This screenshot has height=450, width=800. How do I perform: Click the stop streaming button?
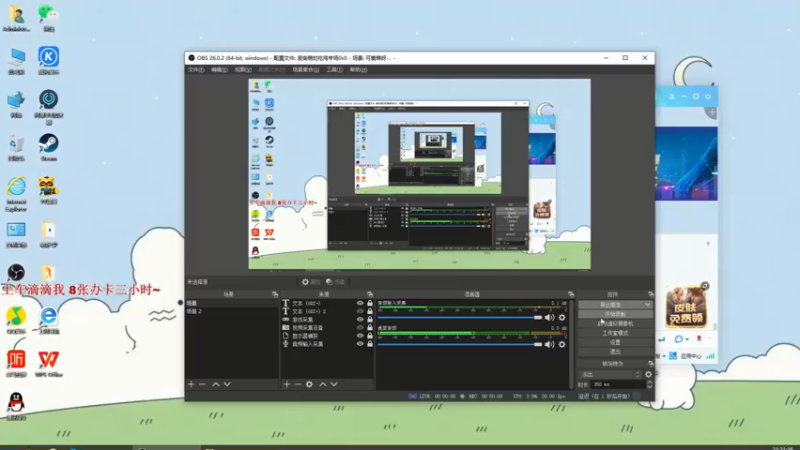(611, 305)
